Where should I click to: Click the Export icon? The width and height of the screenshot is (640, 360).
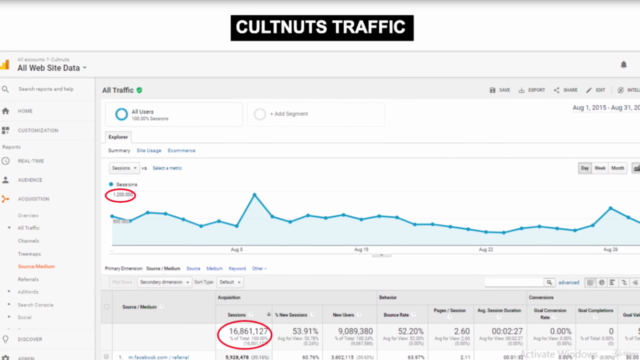[x=522, y=90]
